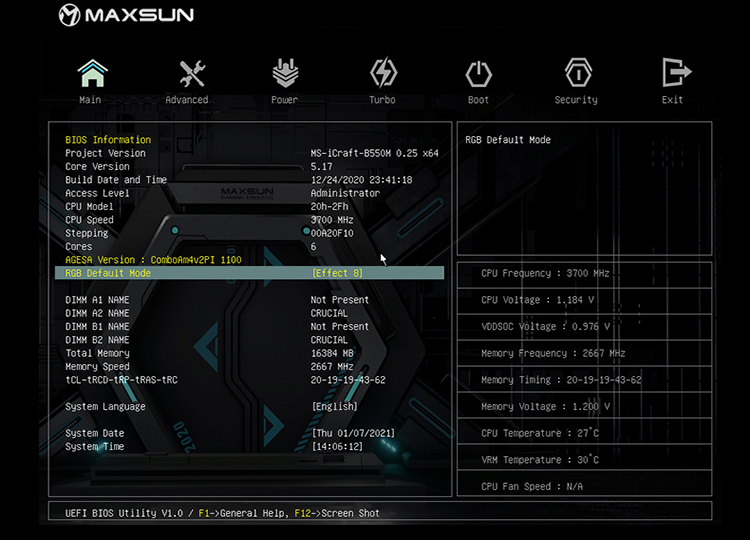
Task: Click the Access Level label
Action: 97,193
